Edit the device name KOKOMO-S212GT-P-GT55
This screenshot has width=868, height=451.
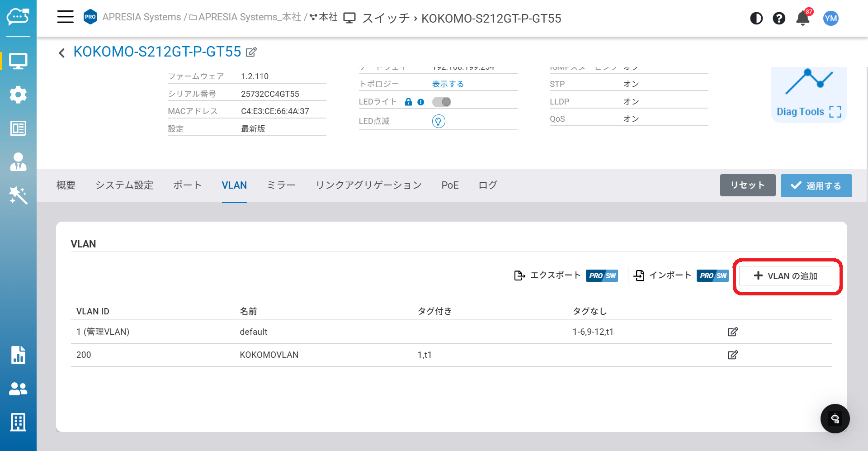[251, 52]
